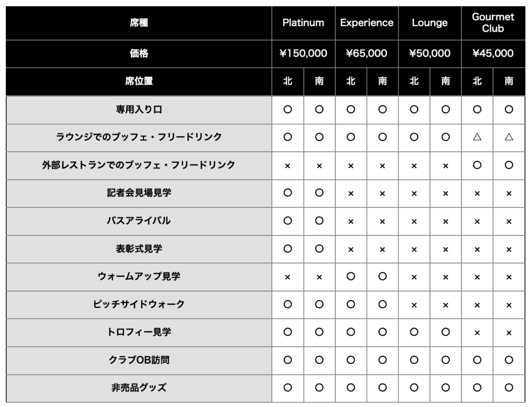Click the triangle mark in Gourmet Club 北 column
The height and width of the screenshot is (407, 532).
[x=477, y=137]
